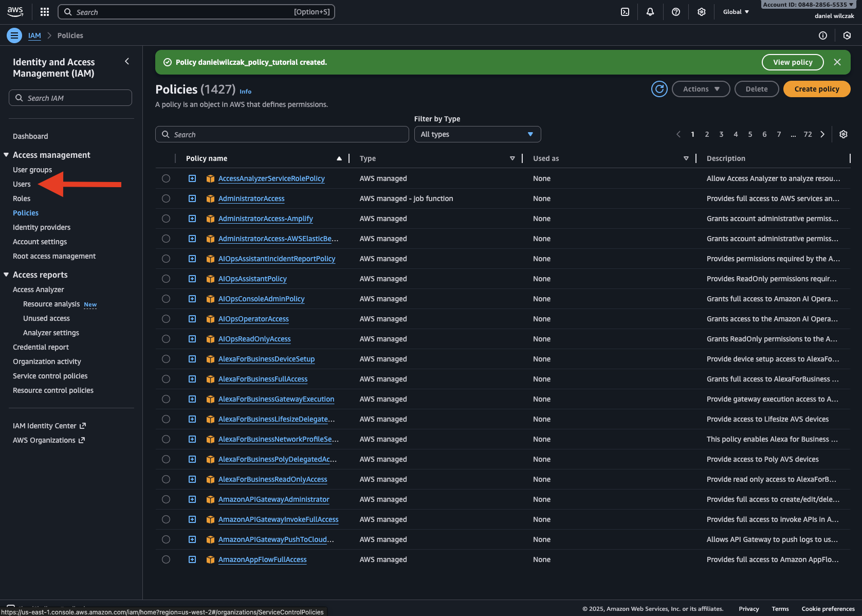Open the AWS CloudShell terminal icon

625,12
